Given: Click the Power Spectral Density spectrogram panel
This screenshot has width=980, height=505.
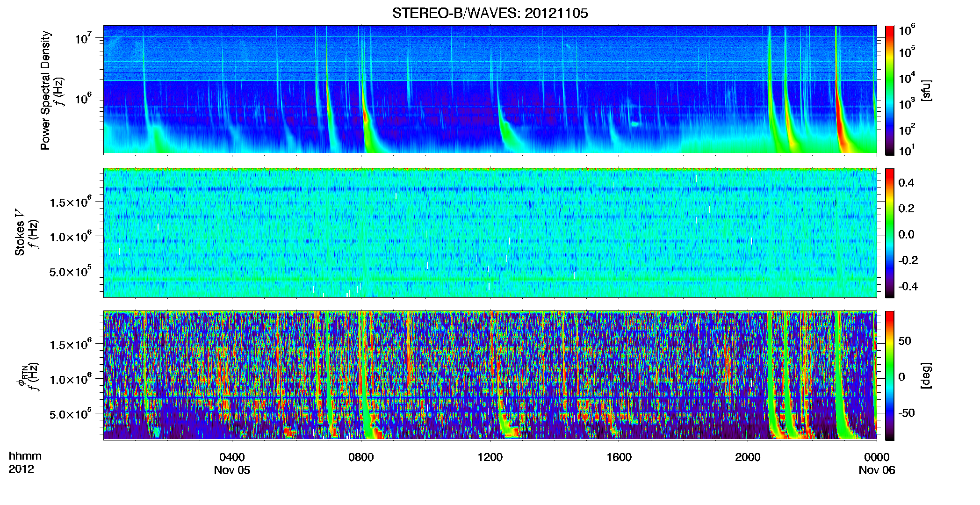Looking at the screenshot, I should pos(490,90).
